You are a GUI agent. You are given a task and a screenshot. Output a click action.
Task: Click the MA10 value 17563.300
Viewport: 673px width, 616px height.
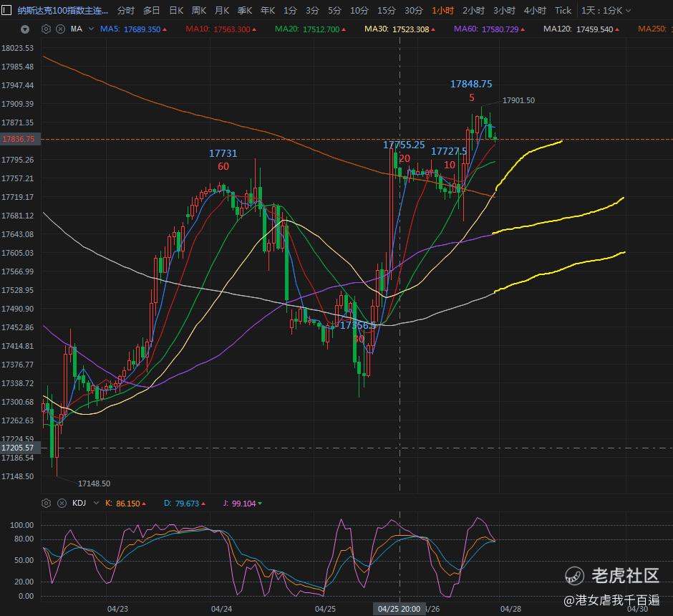click(x=232, y=29)
